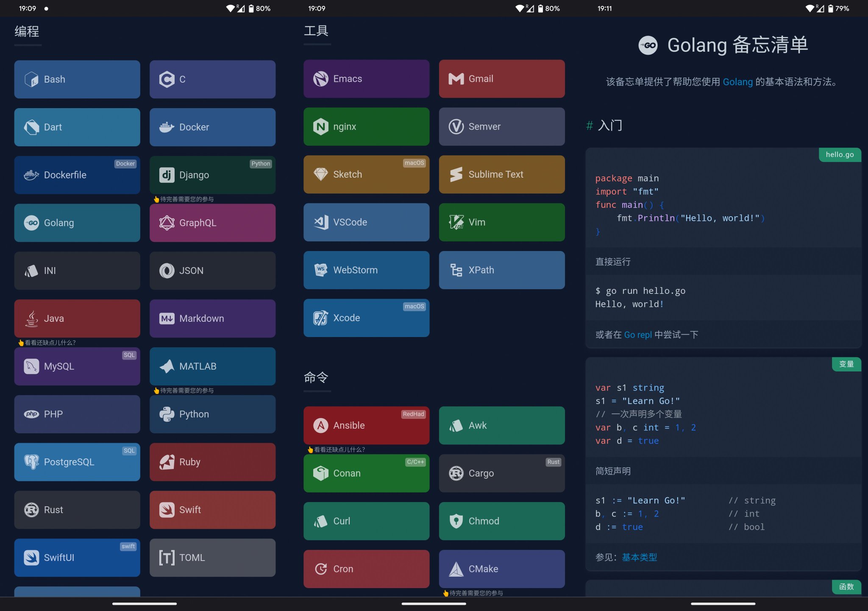Viewport: 868px width, 611px height.
Task: Click the blue Golang link in the description
Action: (737, 82)
